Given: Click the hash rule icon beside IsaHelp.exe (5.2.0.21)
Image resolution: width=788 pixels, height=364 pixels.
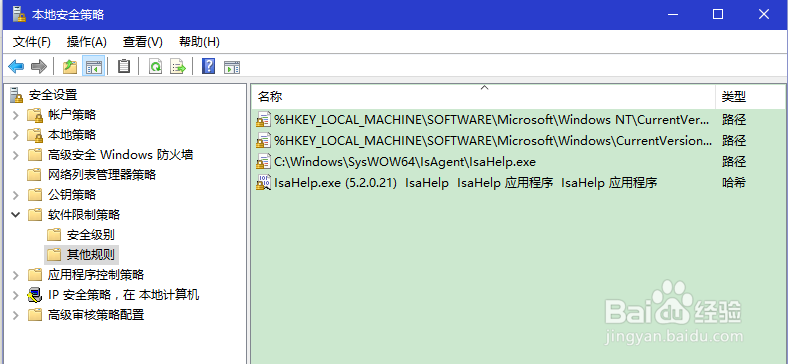Looking at the screenshot, I should click(263, 183).
